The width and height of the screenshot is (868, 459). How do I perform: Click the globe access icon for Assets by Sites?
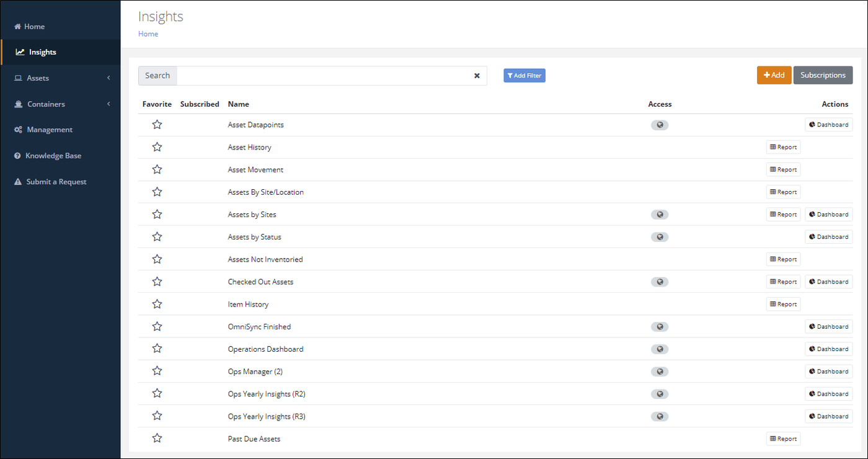pyautogui.click(x=660, y=215)
